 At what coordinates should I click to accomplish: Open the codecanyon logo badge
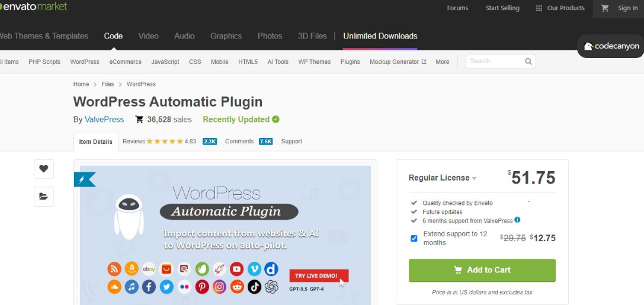[611, 46]
